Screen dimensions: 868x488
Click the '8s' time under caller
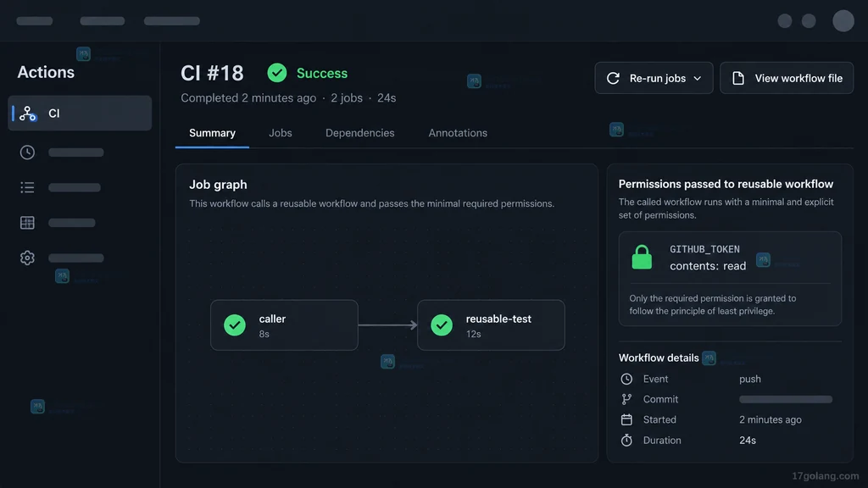point(264,334)
